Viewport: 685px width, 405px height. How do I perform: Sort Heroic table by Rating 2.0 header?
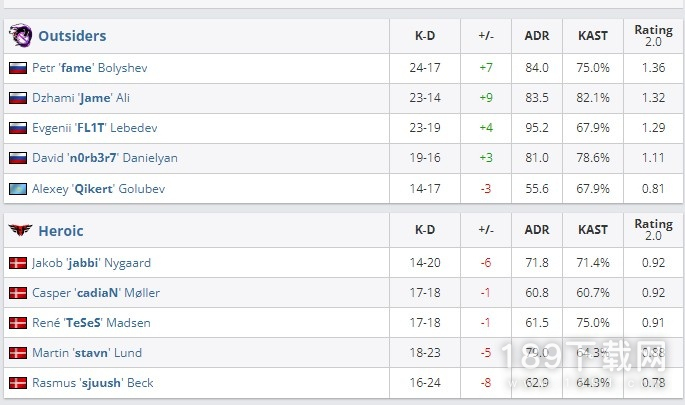[x=654, y=230]
